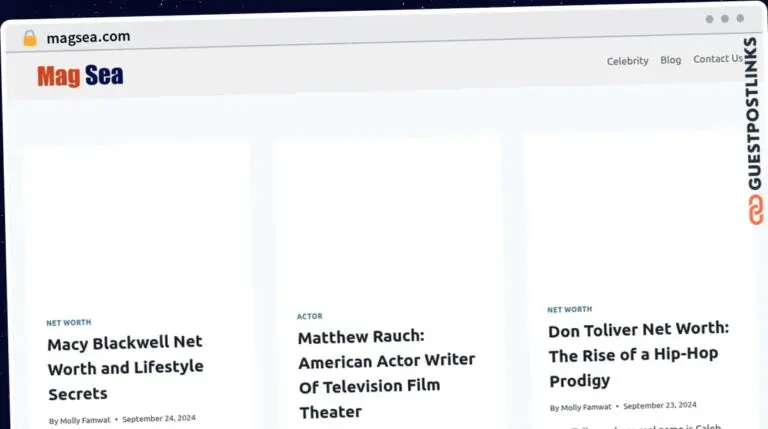Open the Blog menu item
The width and height of the screenshot is (768, 429).
[671, 60]
